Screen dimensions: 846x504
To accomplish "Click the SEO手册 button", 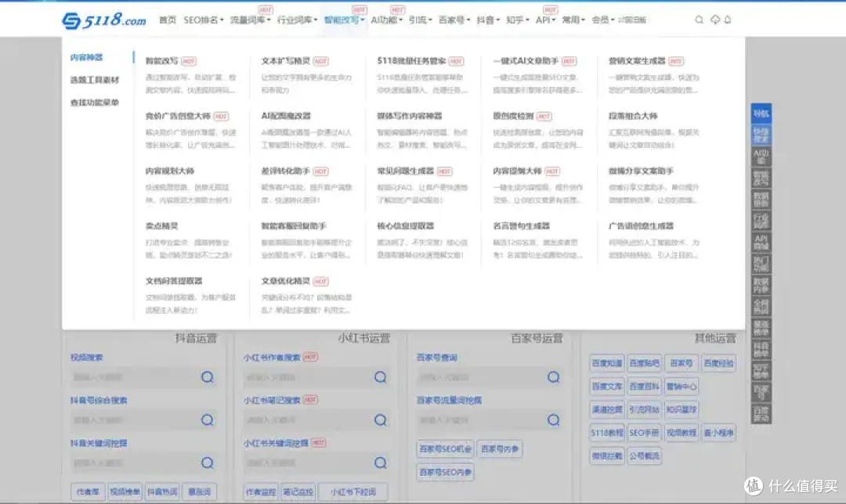I will click(644, 432).
